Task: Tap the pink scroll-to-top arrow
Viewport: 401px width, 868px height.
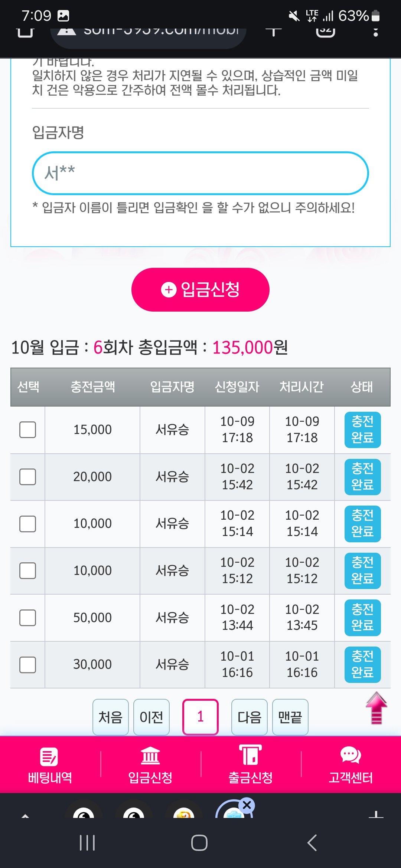Action: (376, 708)
